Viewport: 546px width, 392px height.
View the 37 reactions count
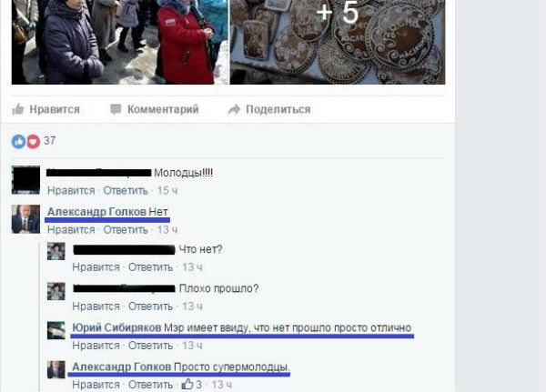(49, 141)
